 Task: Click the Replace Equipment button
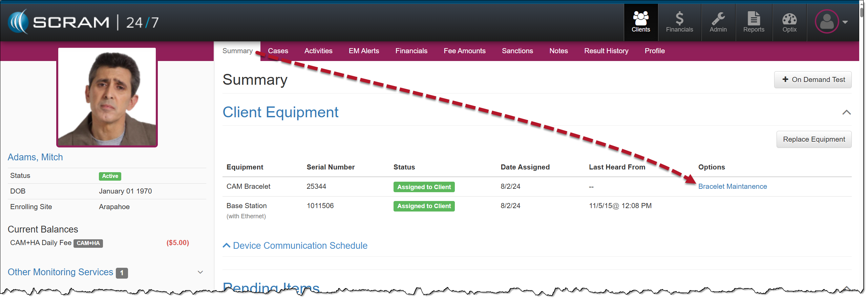[x=813, y=139]
